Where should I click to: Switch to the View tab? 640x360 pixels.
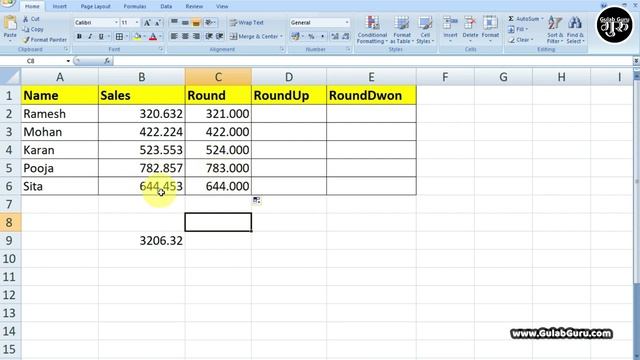pyautogui.click(x=222, y=7)
